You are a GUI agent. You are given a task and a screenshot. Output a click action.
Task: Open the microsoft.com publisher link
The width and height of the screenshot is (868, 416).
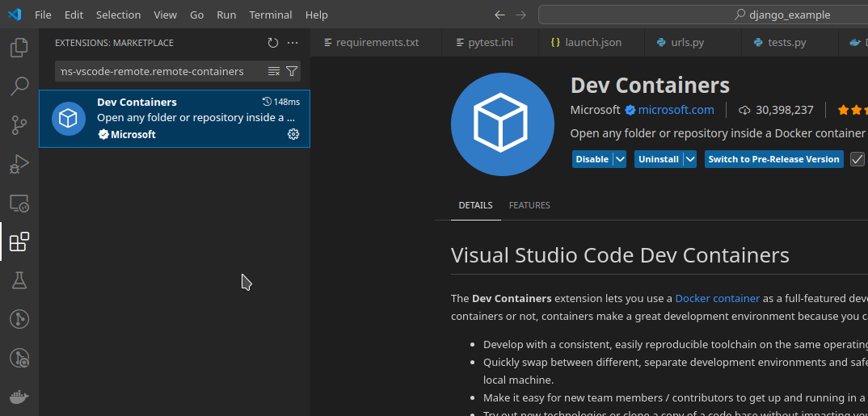[676, 110]
